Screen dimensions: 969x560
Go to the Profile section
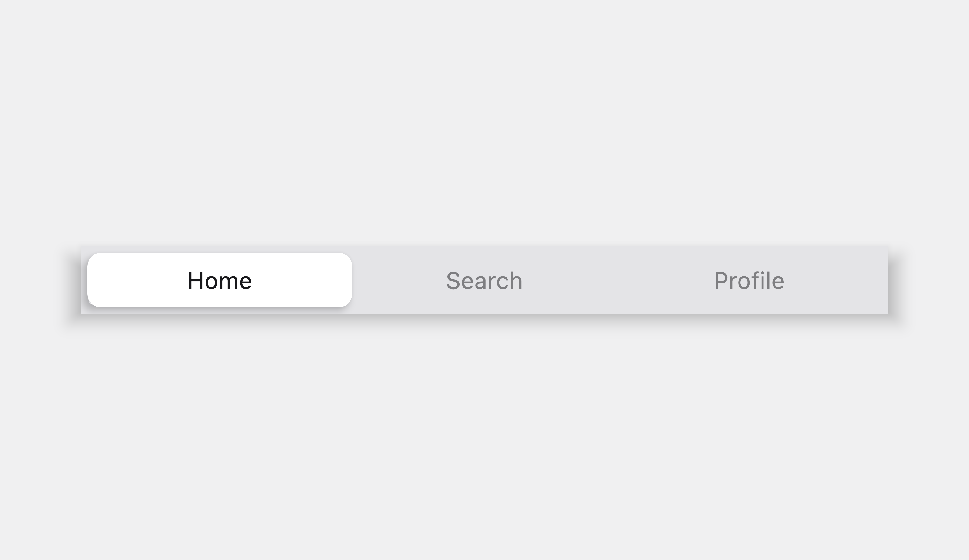point(749,280)
